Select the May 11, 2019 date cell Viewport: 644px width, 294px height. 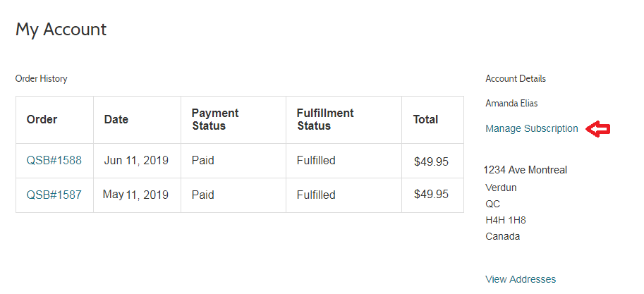point(135,195)
